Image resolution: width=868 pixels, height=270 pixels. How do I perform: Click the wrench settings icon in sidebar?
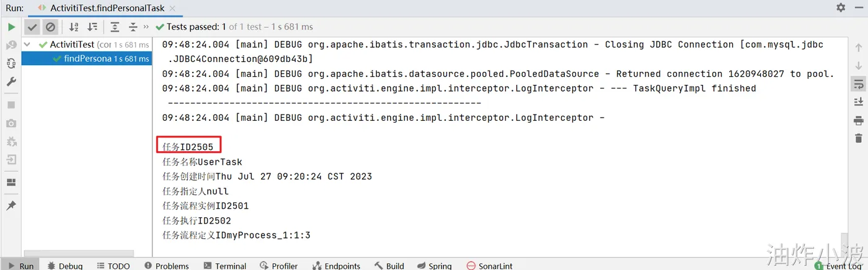11,82
